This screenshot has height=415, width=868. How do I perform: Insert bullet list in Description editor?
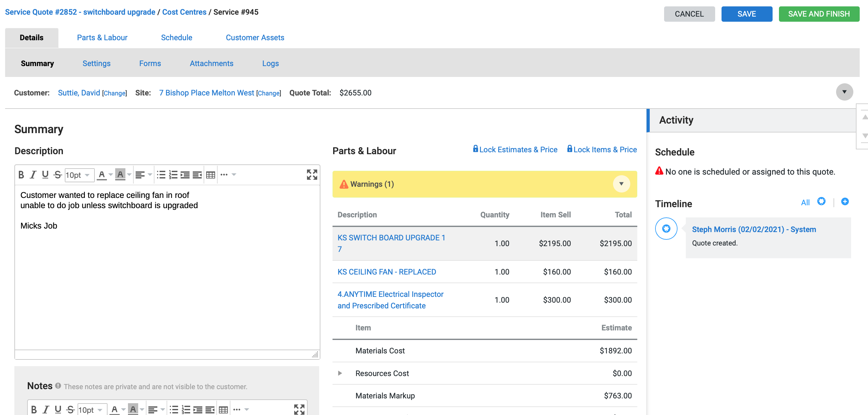[x=161, y=175]
